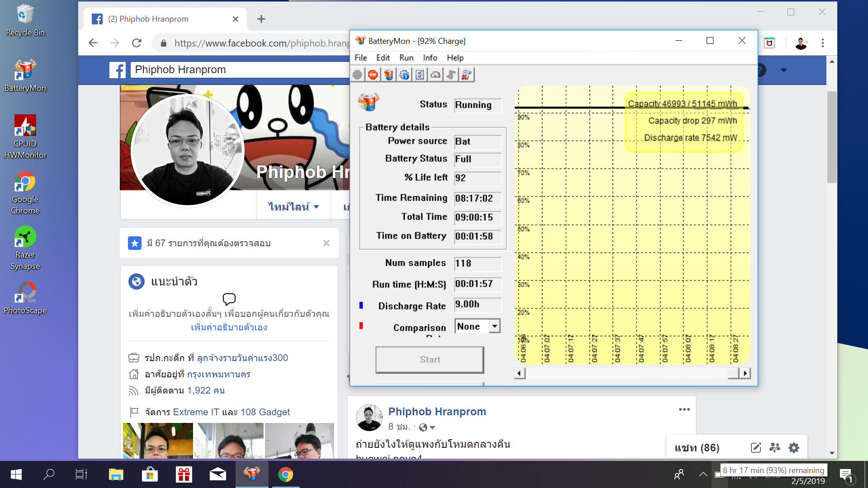Click the round profile picture on Facebook

pos(187,151)
